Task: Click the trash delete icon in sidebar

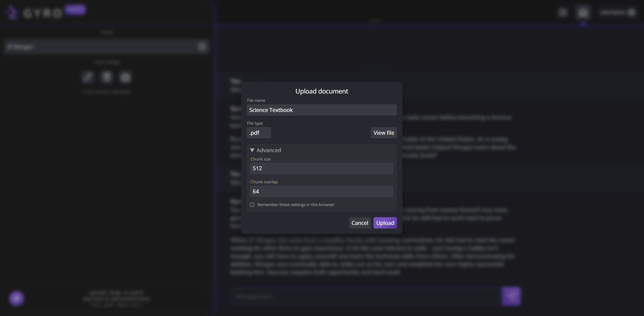Action: (107, 77)
